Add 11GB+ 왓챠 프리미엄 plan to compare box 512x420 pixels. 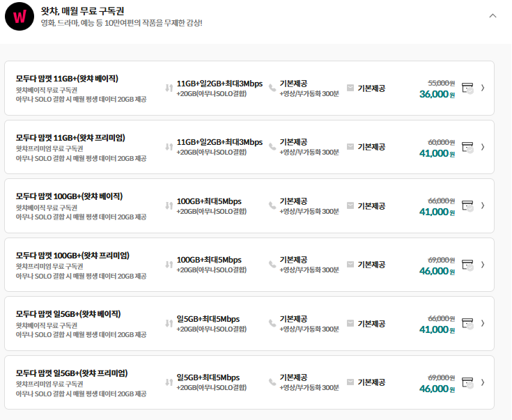tap(467, 147)
